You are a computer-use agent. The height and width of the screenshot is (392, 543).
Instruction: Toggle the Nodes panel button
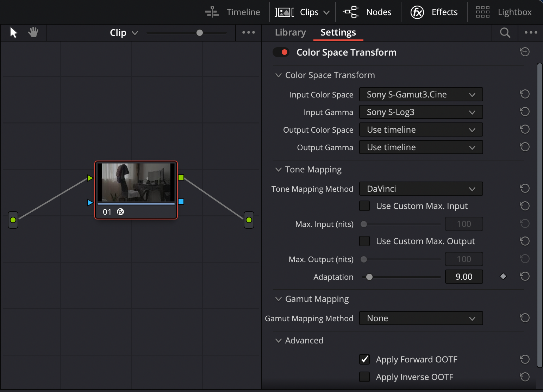tap(367, 12)
